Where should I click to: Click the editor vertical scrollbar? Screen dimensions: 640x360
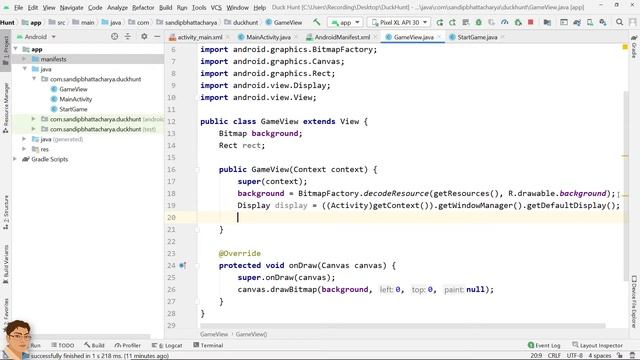(x=625, y=186)
